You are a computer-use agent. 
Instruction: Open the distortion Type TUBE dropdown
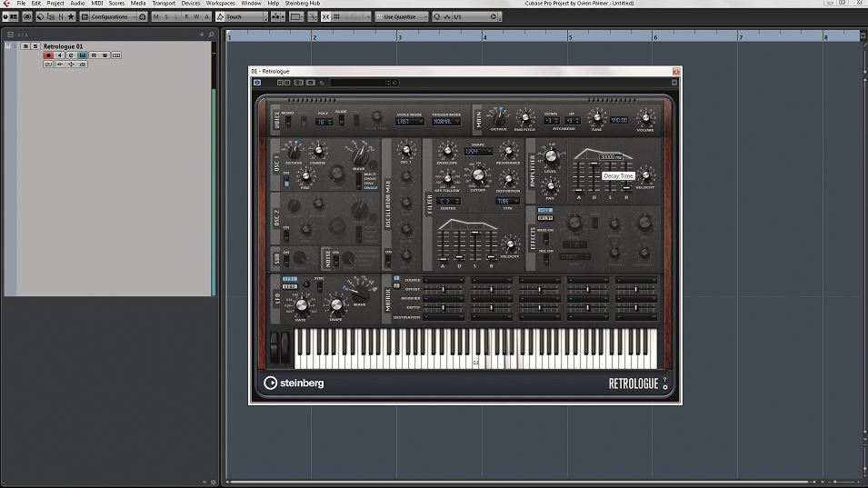coord(508,201)
